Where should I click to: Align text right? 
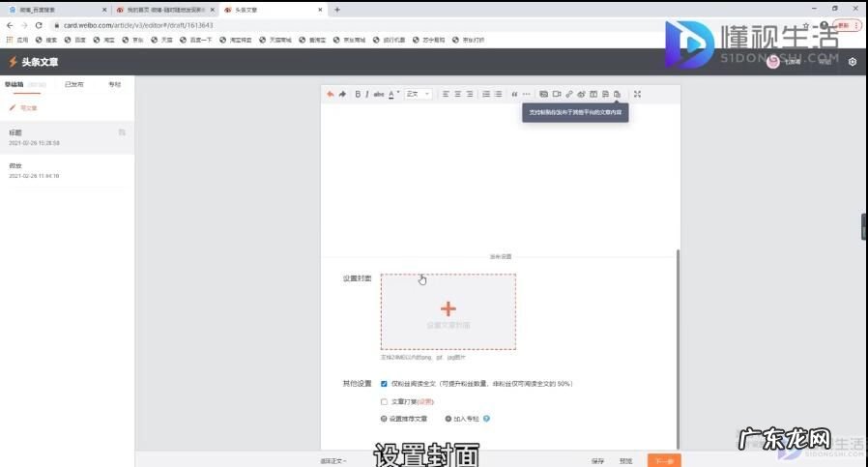point(470,94)
